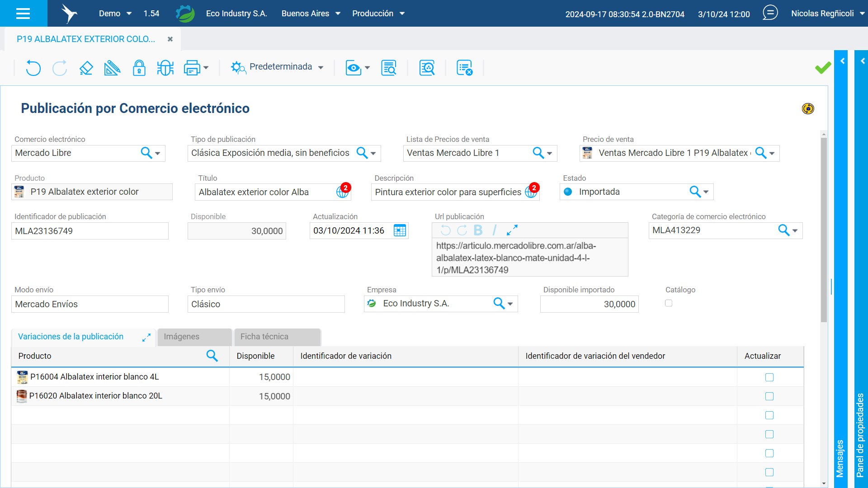Expand Estado Importada dropdown arrow
Screen dimensions: 868x488
coord(706,192)
